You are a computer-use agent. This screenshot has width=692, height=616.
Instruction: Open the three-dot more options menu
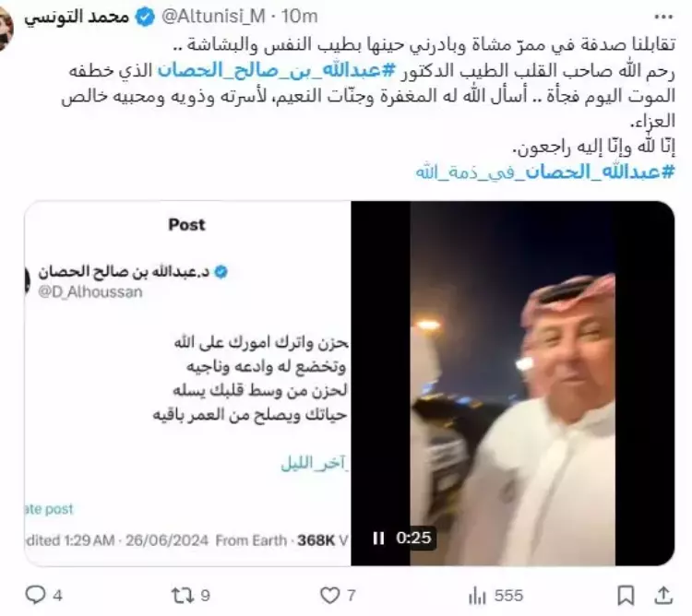[663, 18]
